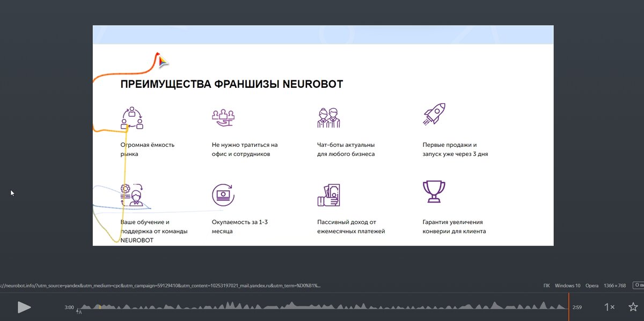This screenshot has width=644, height=321.
Task: Click the two-people chatbots icon
Action: click(328, 117)
